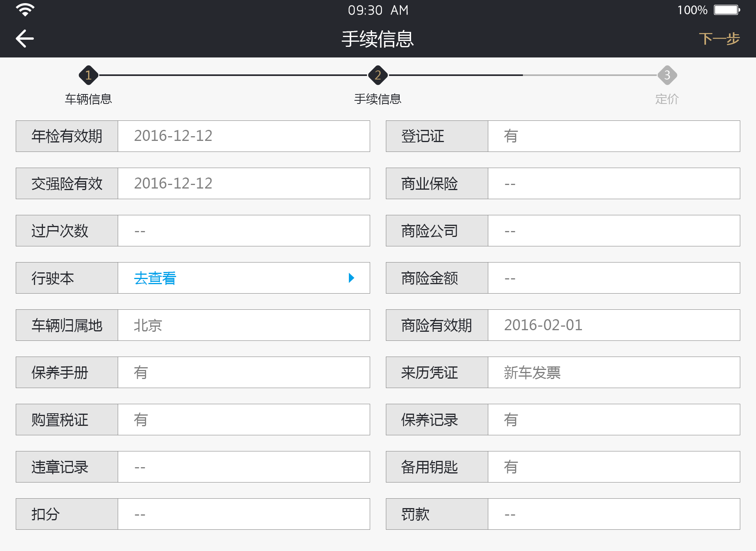This screenshot has width=756, height=551.
Task: Expand the 行驶本 viewer via its arrow
Action: click(x=352, y=277)
